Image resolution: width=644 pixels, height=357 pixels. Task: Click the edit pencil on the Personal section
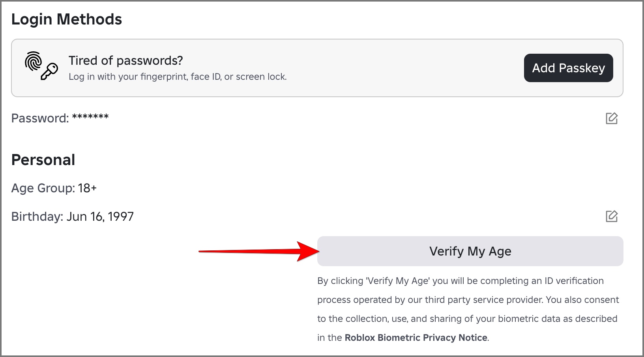(x=612, y=216)
